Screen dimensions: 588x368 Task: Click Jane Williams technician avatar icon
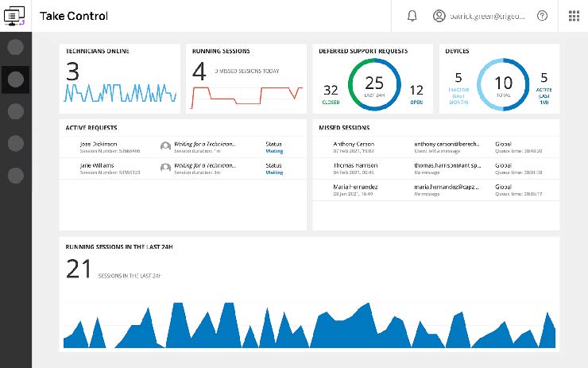165,168
